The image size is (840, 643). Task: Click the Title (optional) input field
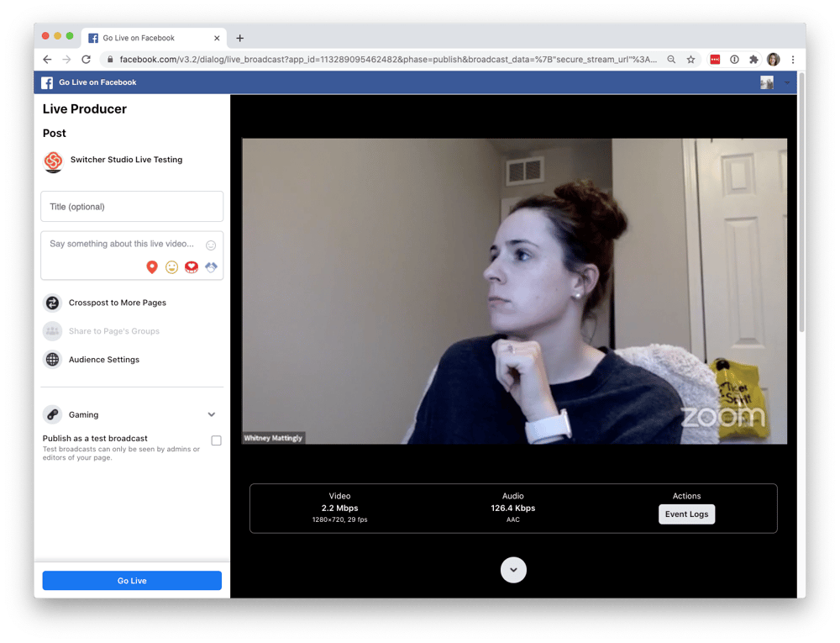[x=132, y=206]
